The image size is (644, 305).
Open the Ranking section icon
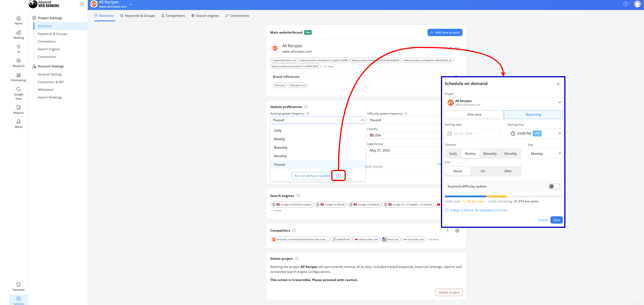[x=18, y=32]
